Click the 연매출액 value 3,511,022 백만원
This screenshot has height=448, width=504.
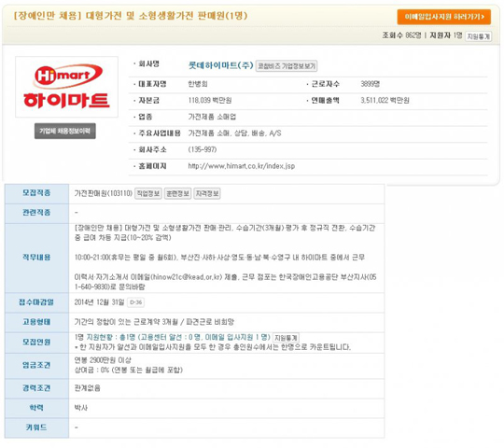click(x=385, y=101)
